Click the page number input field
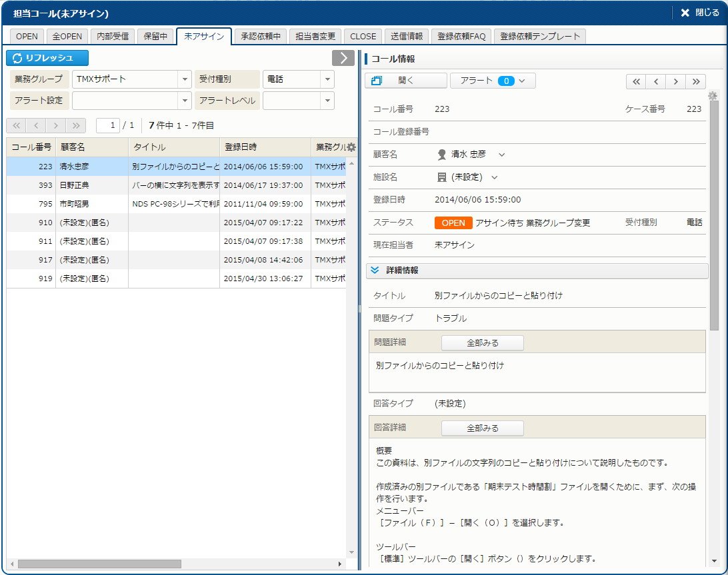The width and height of the screenshot is (728, 575). click(107, 125)
